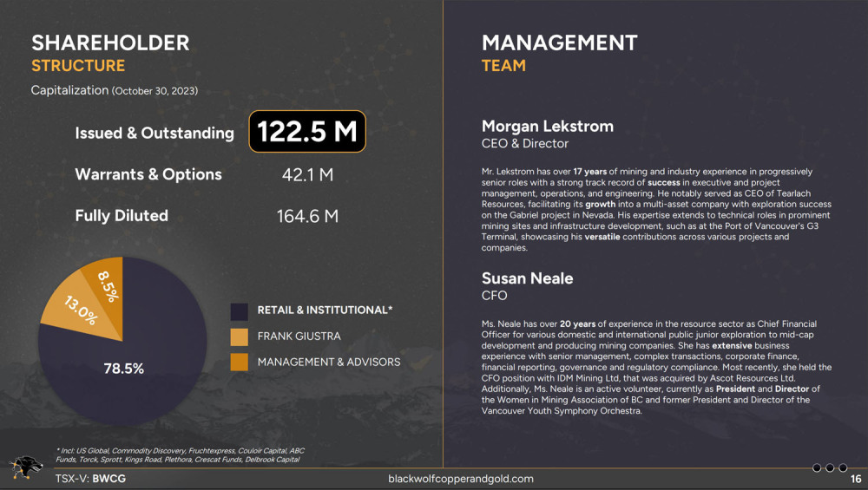Click the SHAREHOLDER heading

110,42
